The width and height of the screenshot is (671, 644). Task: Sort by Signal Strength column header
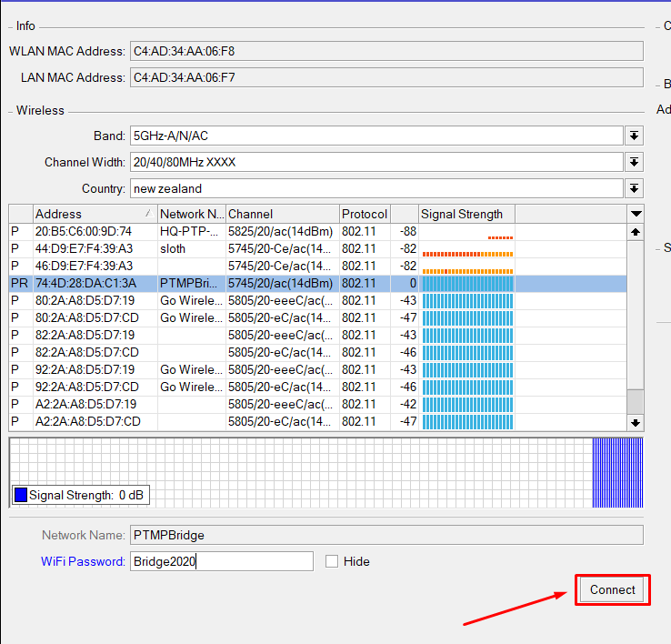click(x=466, y=214)
